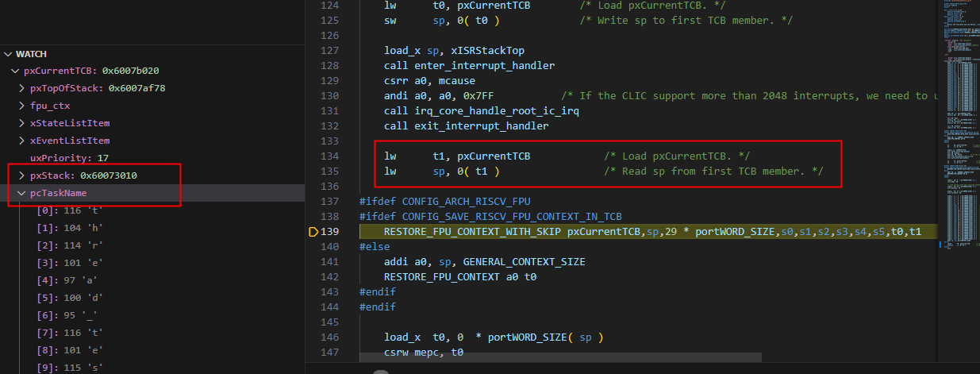Collapse the WATCH section header
Screen dimensions: 980x374
(x=9, y=54)
